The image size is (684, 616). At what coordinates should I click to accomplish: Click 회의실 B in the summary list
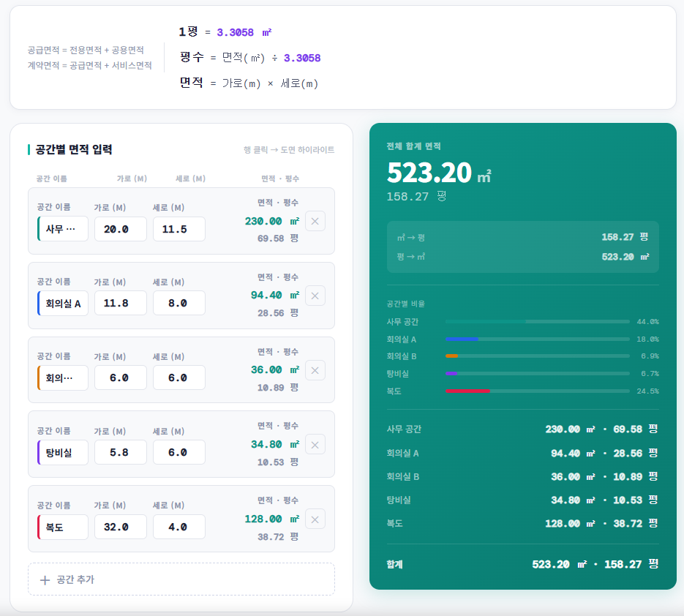pos(402,477)
